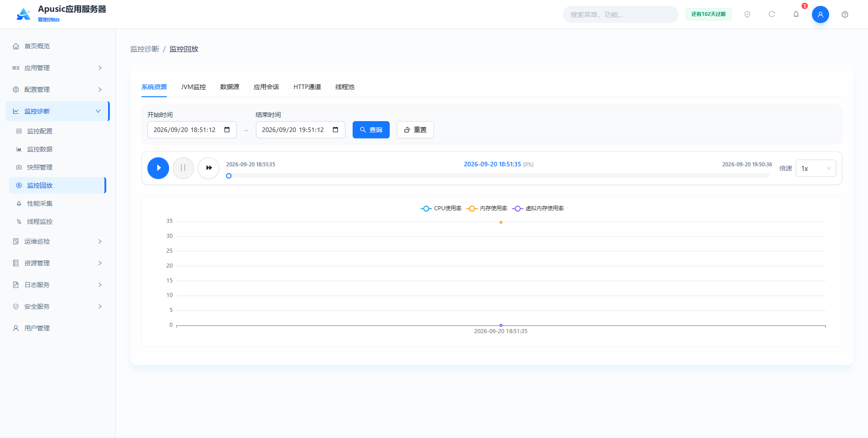This screenshot has width=868, height=438.
Task: Open the end time calendar picker icon
Action: [x=335, y=130]
